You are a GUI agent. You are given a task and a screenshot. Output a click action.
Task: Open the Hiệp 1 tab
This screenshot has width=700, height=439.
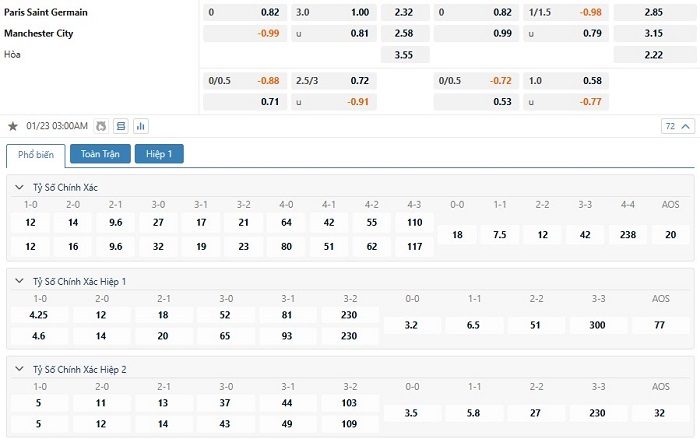point(159,154)
